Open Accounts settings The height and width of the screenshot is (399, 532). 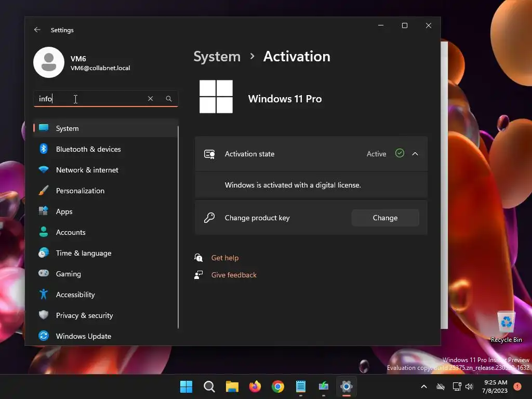(x=105, y=232)
